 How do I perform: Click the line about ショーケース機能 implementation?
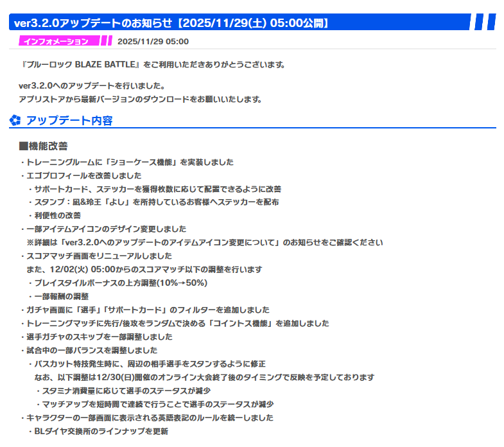[x=127, y=162]
